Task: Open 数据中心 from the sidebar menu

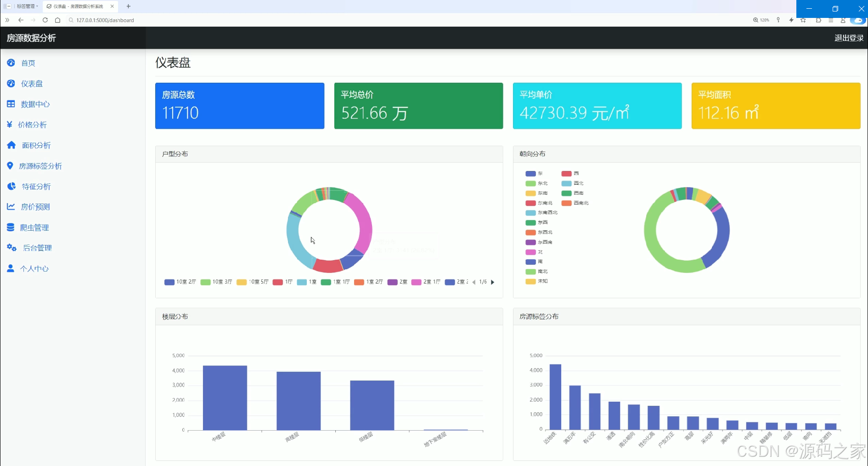Action: pos(35,104)
